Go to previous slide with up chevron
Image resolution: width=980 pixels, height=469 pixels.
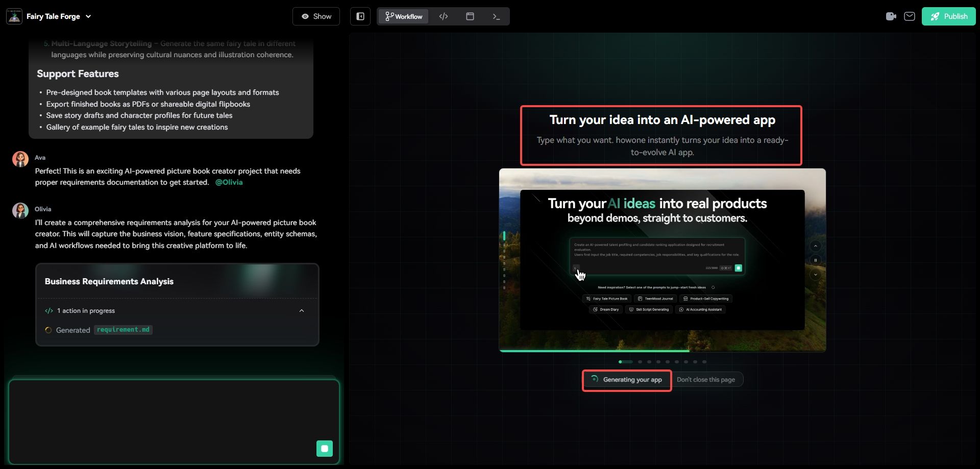click(x=815, y=246)
